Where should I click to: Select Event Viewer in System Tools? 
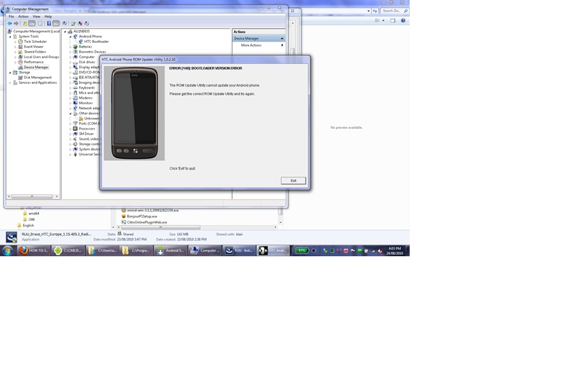tap(33, 46)
